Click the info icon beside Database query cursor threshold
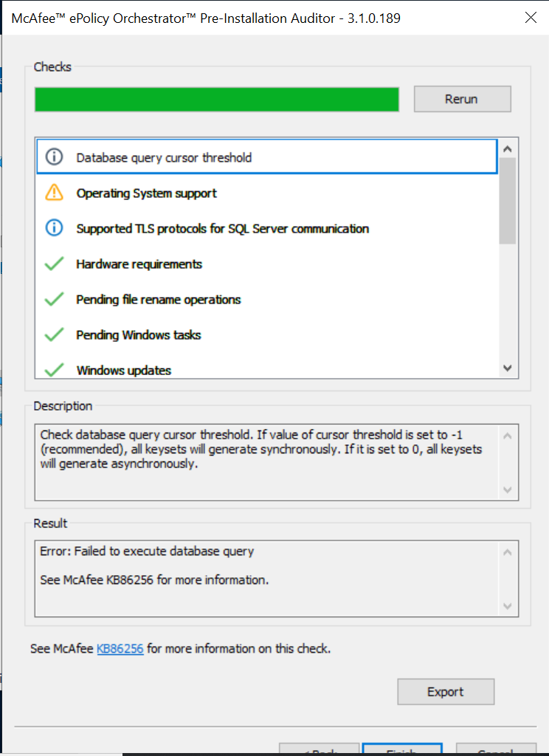The width and height of the screenshot is (549, 756). click(x=54, y=157)
